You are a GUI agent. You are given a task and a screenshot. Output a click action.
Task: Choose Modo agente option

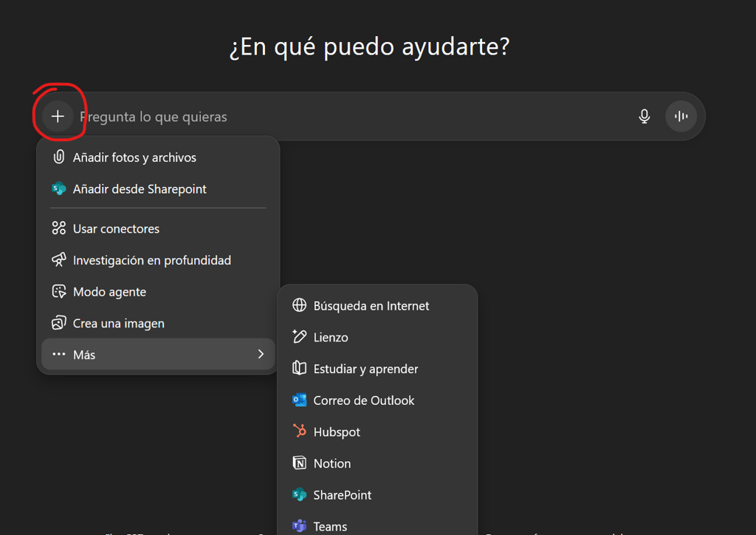(109, 292)
